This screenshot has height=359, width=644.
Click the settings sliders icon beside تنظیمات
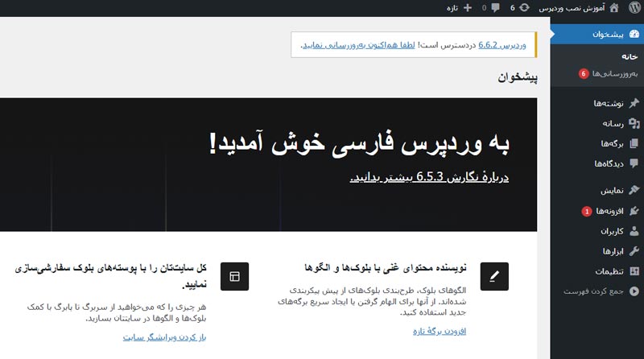[x=634, y=271]
